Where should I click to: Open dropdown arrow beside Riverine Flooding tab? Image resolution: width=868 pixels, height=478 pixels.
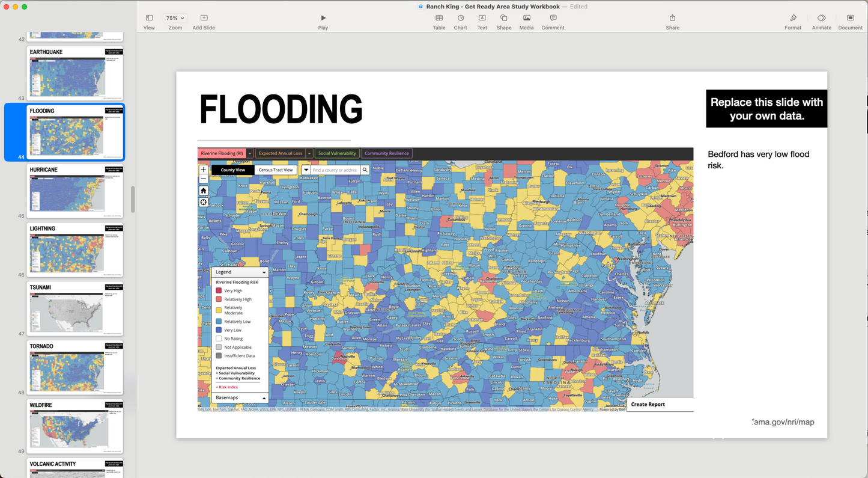click(250, 153)
